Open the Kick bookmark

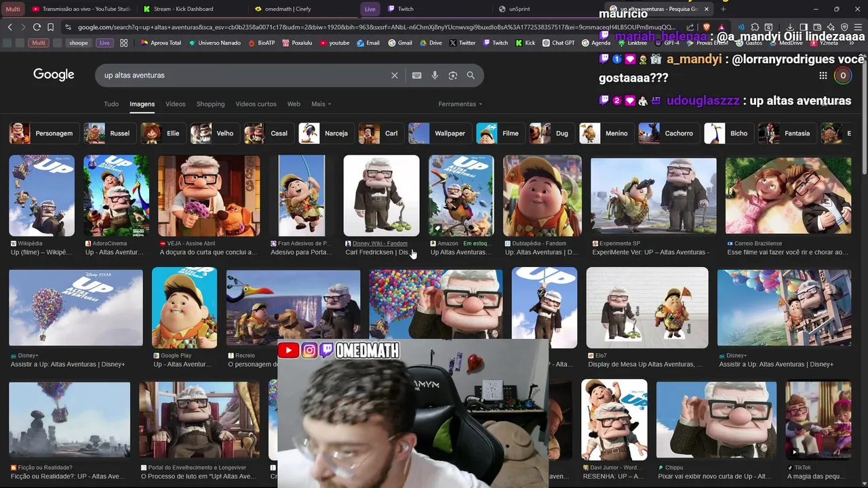525,43
